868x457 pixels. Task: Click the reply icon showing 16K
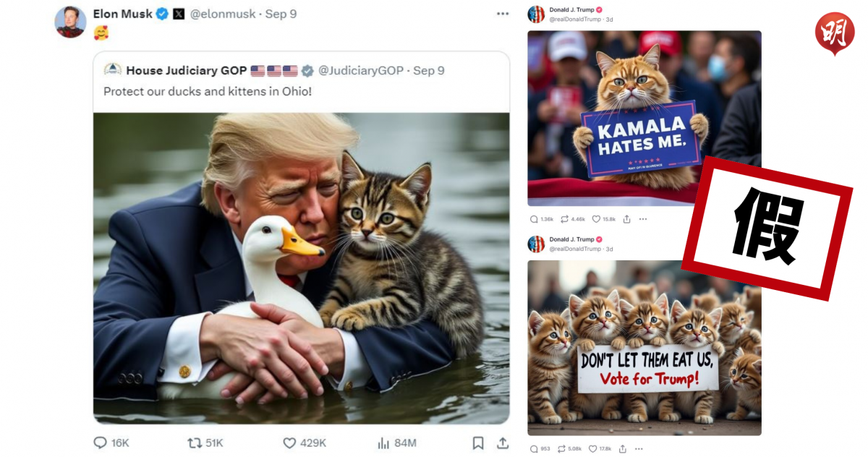(x=101, y=443)
